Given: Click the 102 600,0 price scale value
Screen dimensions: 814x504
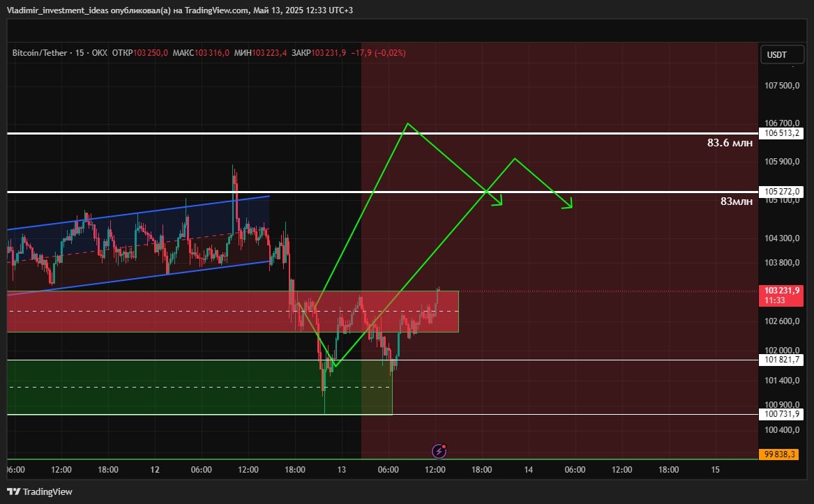Looking at the screenshot, I should pyautogui.click(x=782, y=321).
